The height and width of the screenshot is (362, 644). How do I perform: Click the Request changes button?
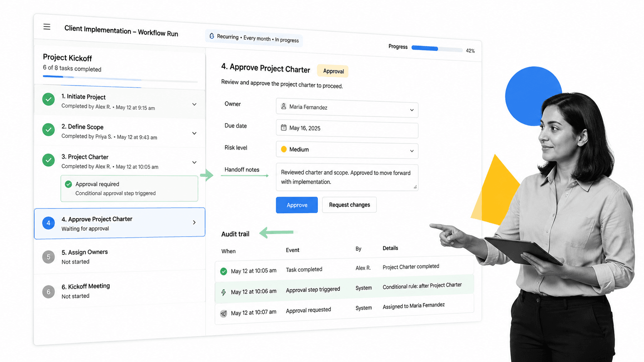[349, 205]
